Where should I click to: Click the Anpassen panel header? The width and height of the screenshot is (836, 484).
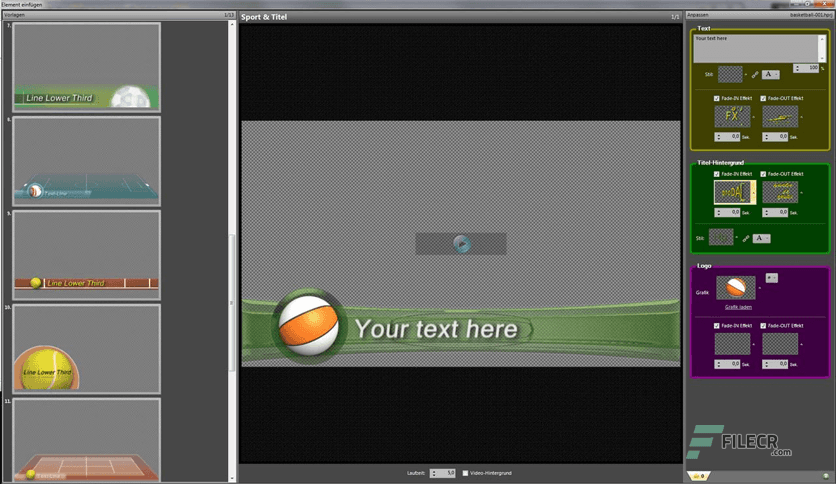click(x=759, y=15)
